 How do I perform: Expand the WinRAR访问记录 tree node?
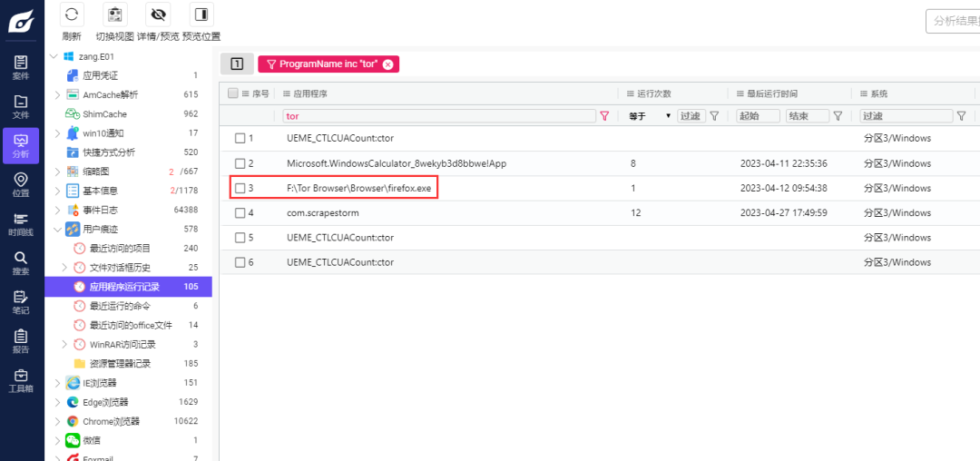pyautogui.click(x=65, y=344)
